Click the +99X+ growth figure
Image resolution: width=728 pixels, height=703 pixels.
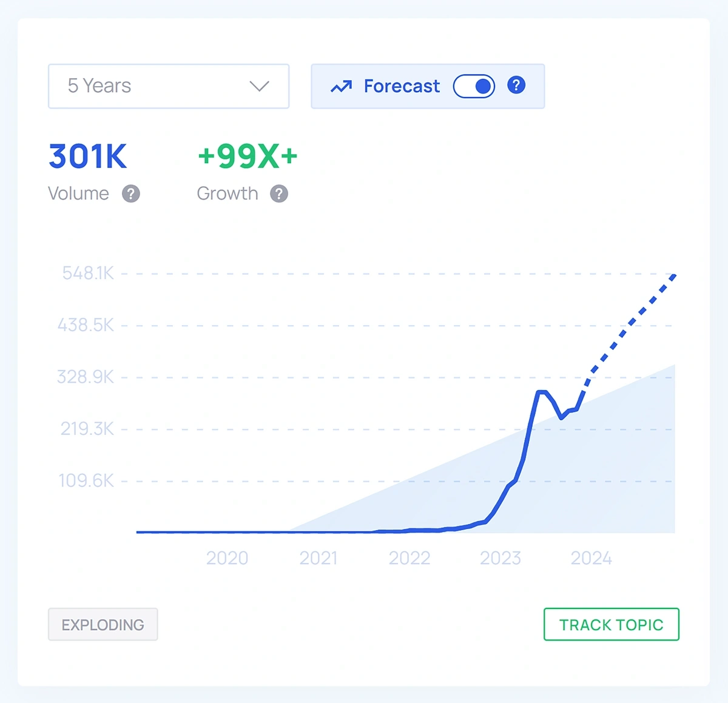click(248, 156)
